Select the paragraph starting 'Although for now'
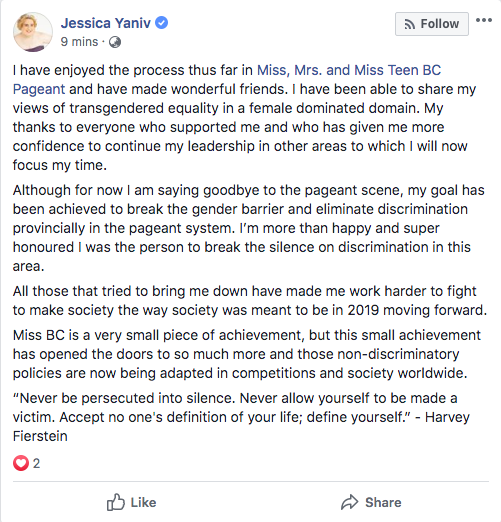The width and height of the screenshot is (501, 522). click(x=249, y=228)
